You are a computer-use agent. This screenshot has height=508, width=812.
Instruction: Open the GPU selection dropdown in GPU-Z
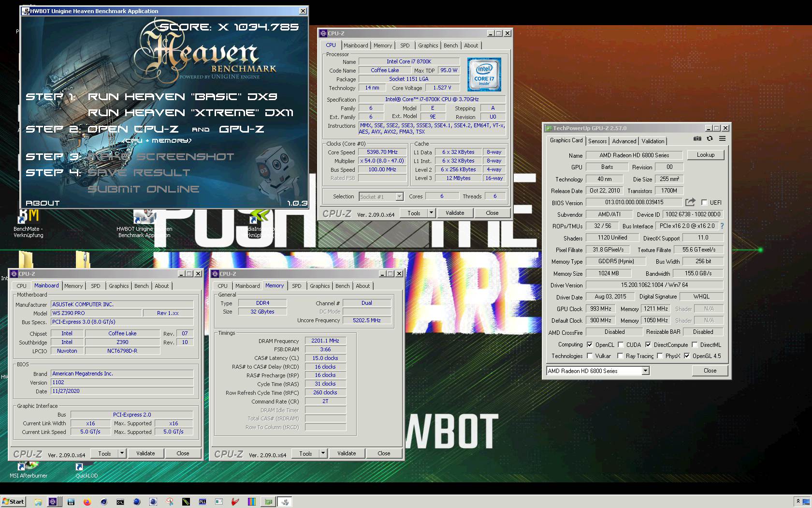(x=645, y=371)
